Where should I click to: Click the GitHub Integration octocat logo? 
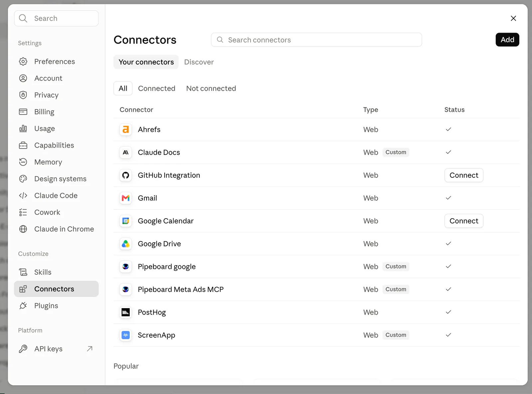coord(126,175)
